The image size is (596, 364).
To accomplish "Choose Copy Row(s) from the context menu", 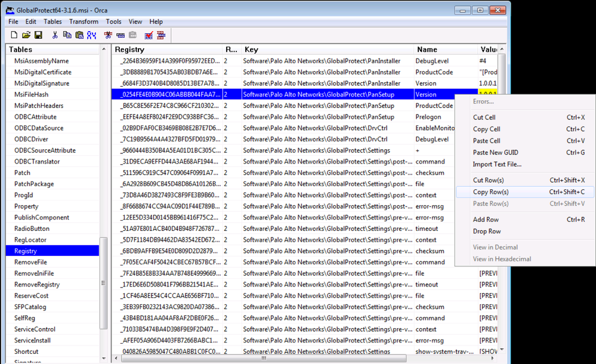I will 490,192.
